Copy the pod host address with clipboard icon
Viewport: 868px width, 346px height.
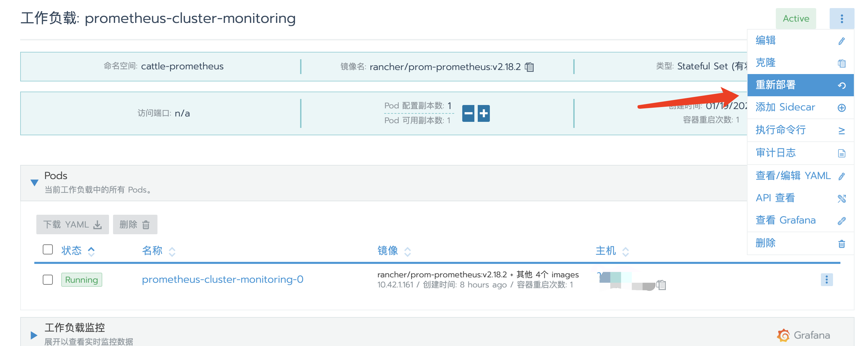coord(661,285)
